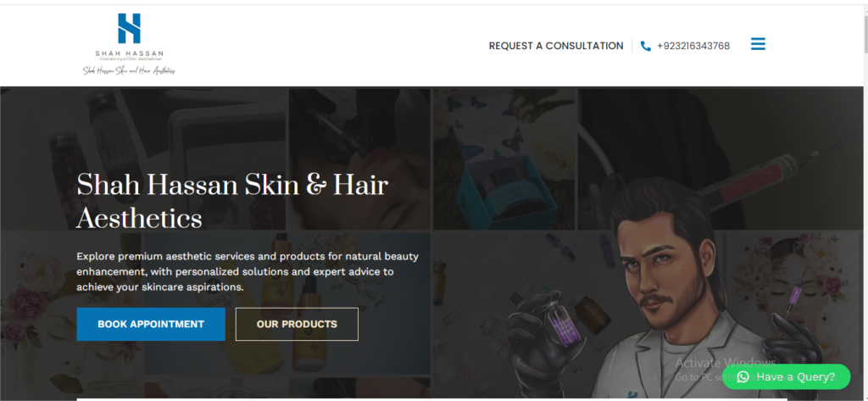
Task: Click the phone number +923216343768
Action: [x=693, y=46]
